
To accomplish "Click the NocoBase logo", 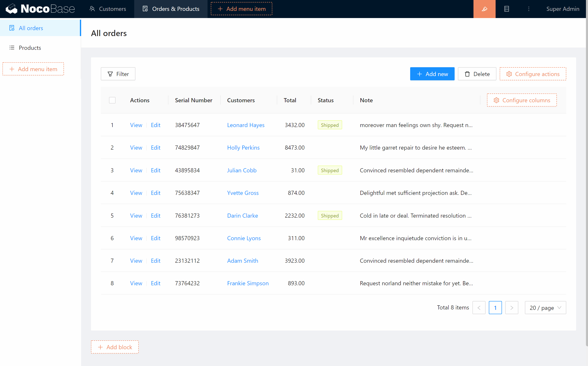I will pyautogui.click(x=40, y=9).
